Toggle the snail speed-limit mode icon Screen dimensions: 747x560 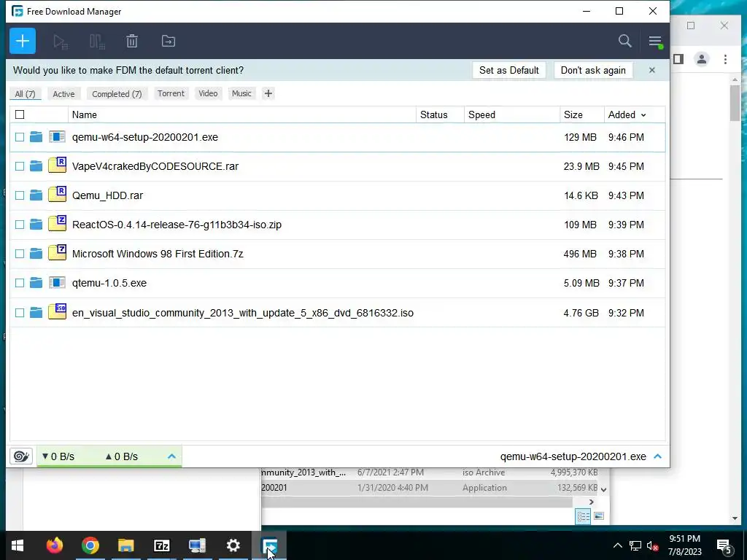pos(21,456)
